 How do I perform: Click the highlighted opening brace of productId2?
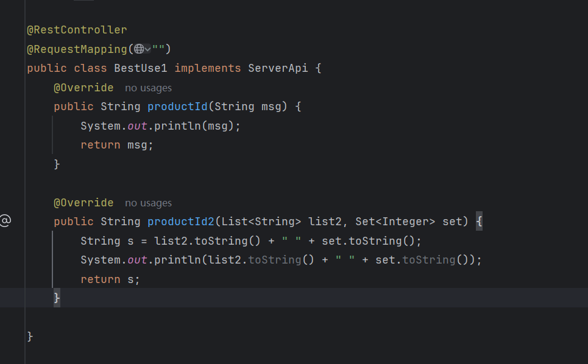[x=479, y=222]
